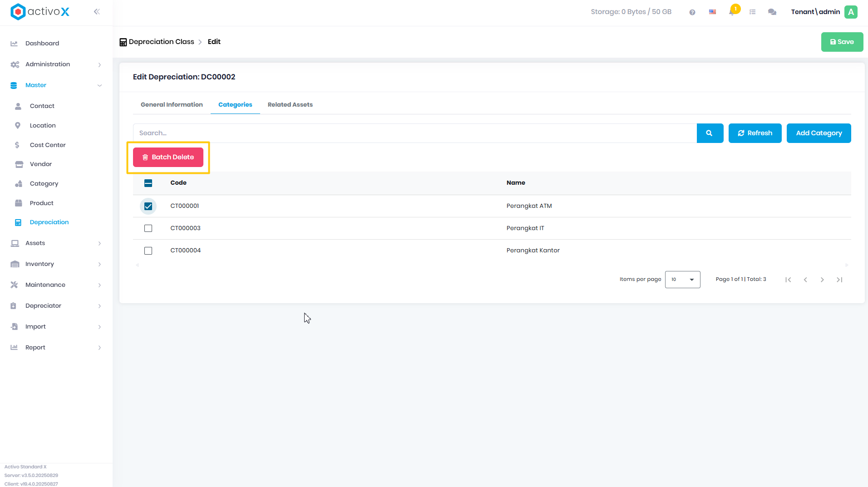Click the Perangkat ATM name cell
Viewport: 868px width, 487px height.
pos(529,206)
